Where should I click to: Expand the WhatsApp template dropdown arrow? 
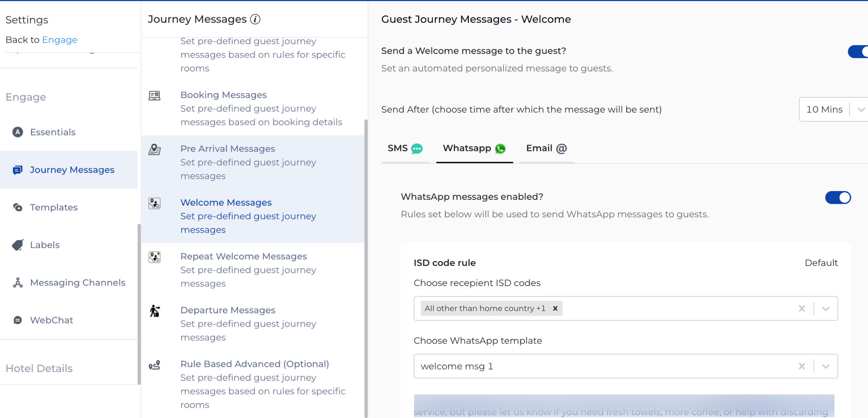coord(826,366)
